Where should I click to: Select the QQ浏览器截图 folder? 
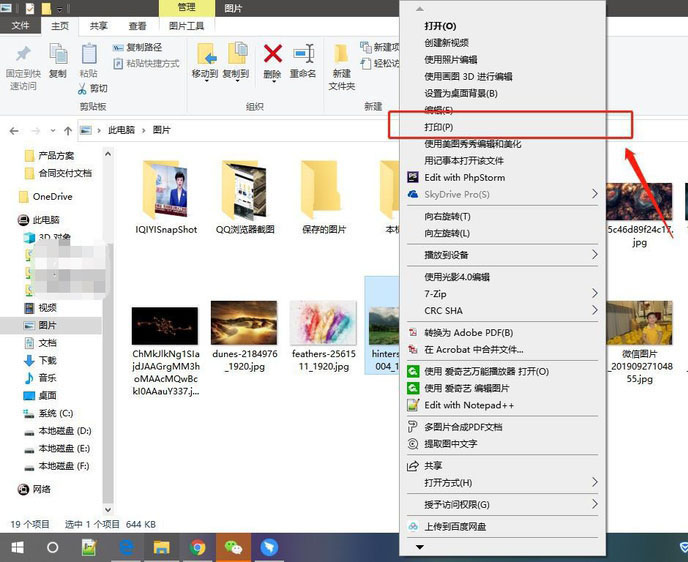coord(245,197)
